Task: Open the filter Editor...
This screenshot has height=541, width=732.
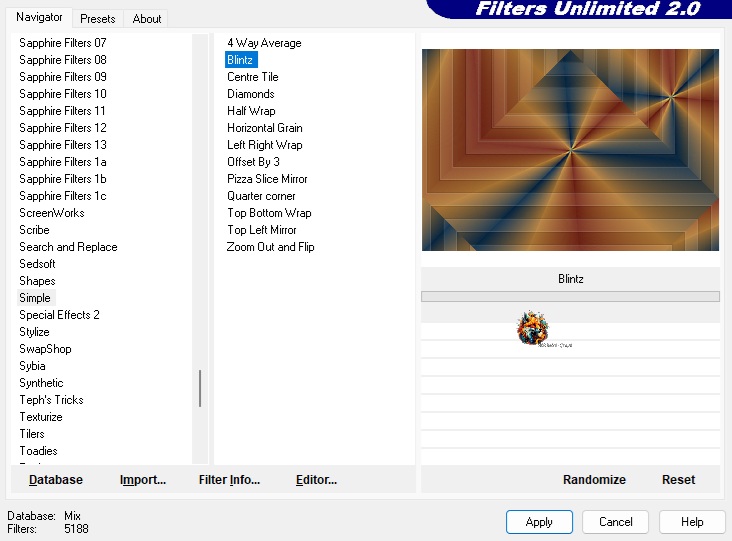Action: coord(316,479)
